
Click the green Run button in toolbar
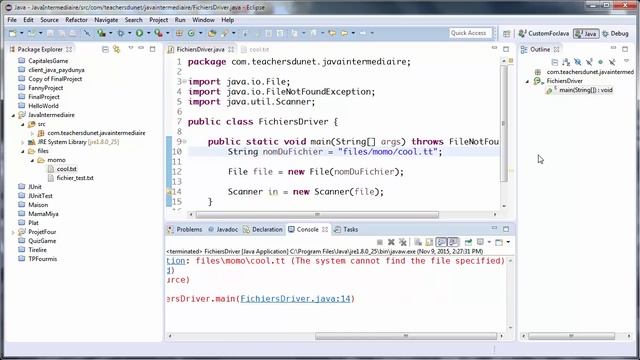(x=140, y=33)
